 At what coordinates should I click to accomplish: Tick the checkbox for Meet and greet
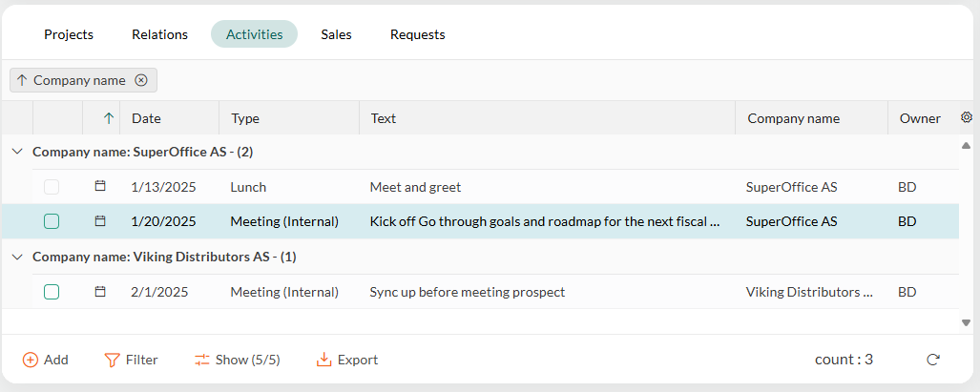click(52, 187)
